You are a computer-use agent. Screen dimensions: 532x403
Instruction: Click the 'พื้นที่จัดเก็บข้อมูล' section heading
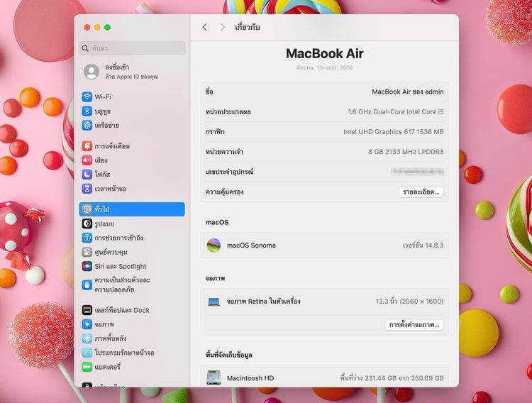coord(228,355)
